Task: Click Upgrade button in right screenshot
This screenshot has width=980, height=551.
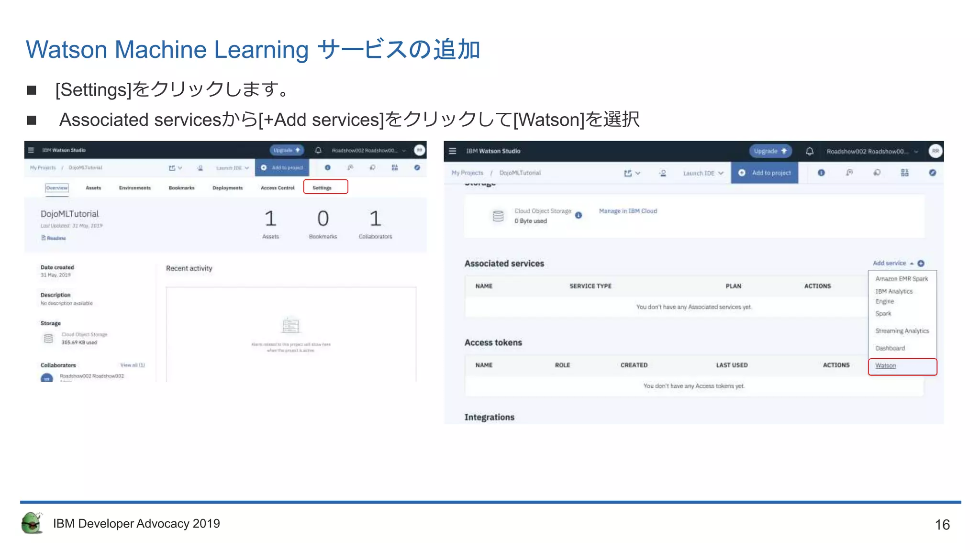Action: (770, 151)
